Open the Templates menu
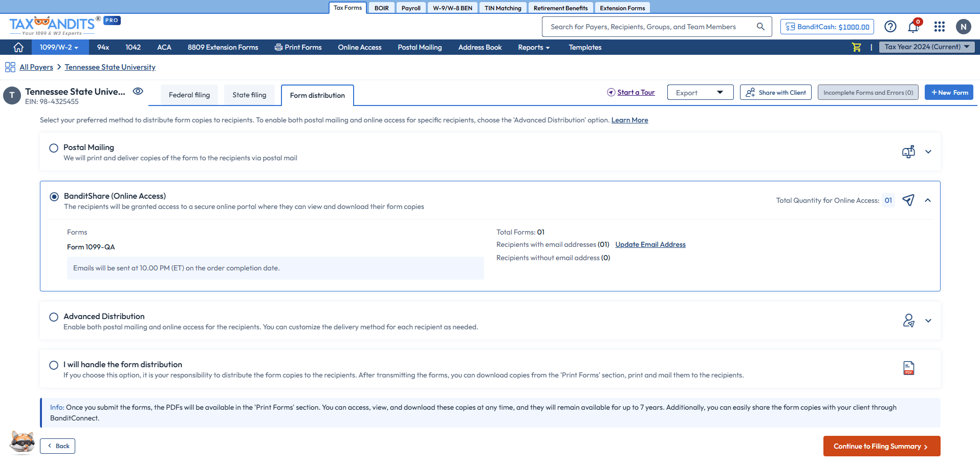 pos(585,47)
